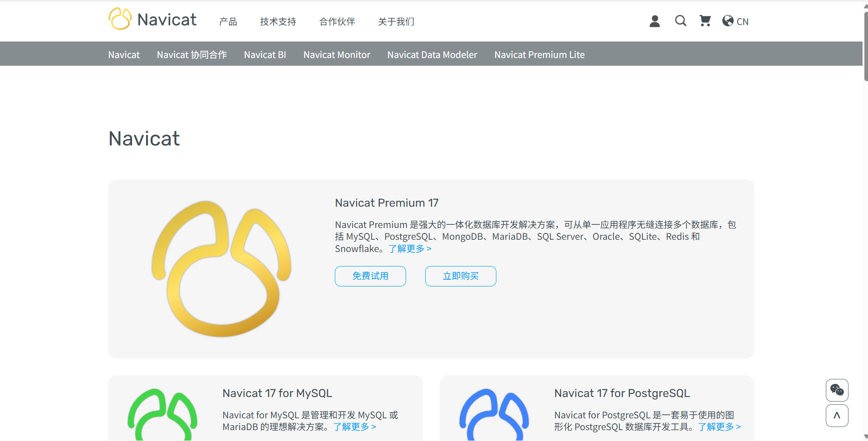This screenshot has height=441, width=868.
Task: Open the 合作伙伴 menu
Action: coord(337,21)
